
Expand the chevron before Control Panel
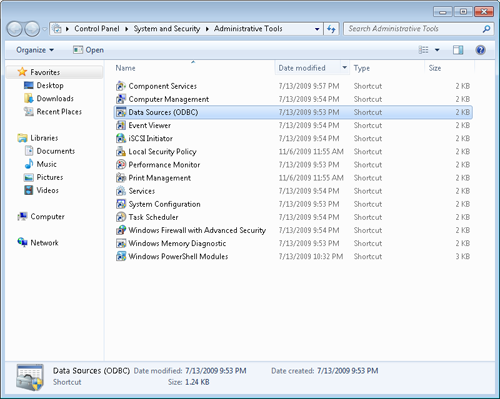(67, 29)
